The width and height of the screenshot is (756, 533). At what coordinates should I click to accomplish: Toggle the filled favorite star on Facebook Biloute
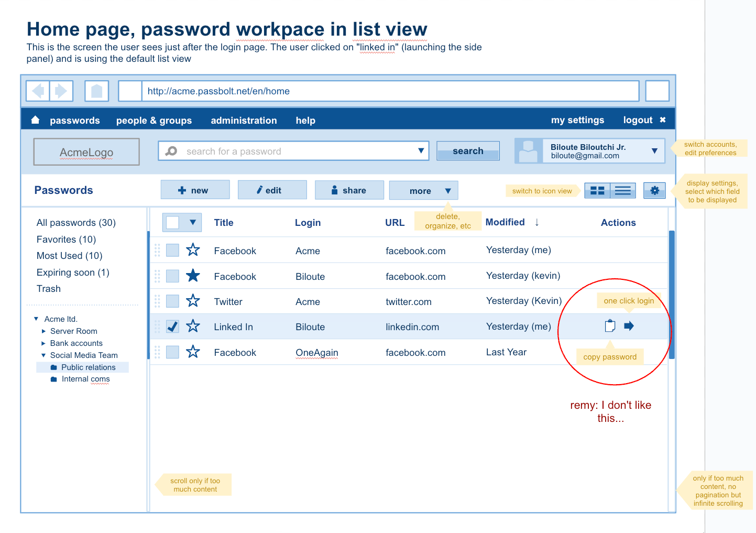193,275
